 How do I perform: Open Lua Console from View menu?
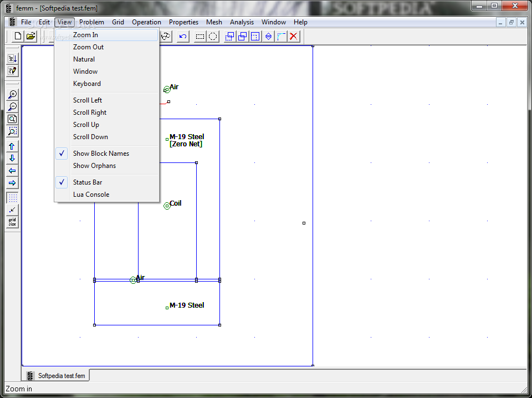pyautogui.click(x=106, y=195)
